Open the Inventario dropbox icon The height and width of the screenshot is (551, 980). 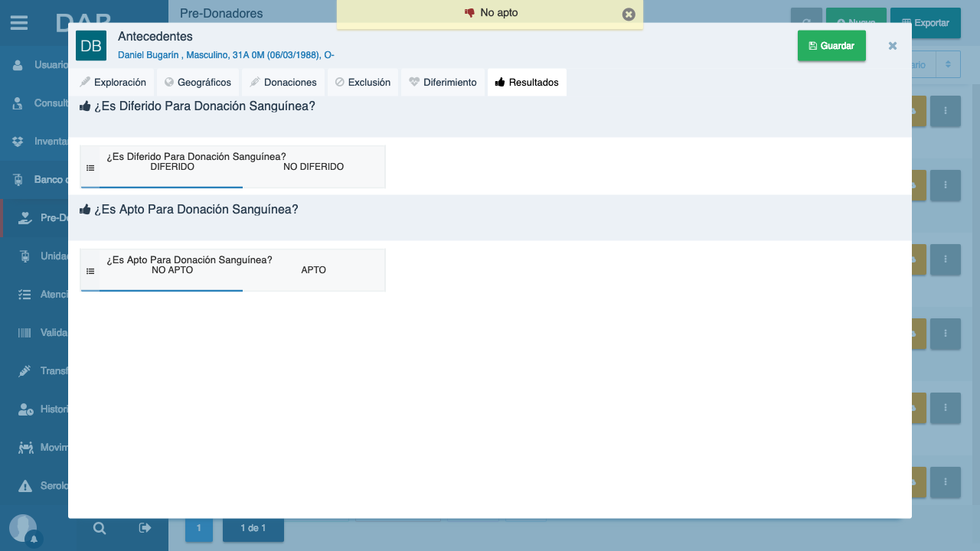pyautogui.click(x=18, y=142)
